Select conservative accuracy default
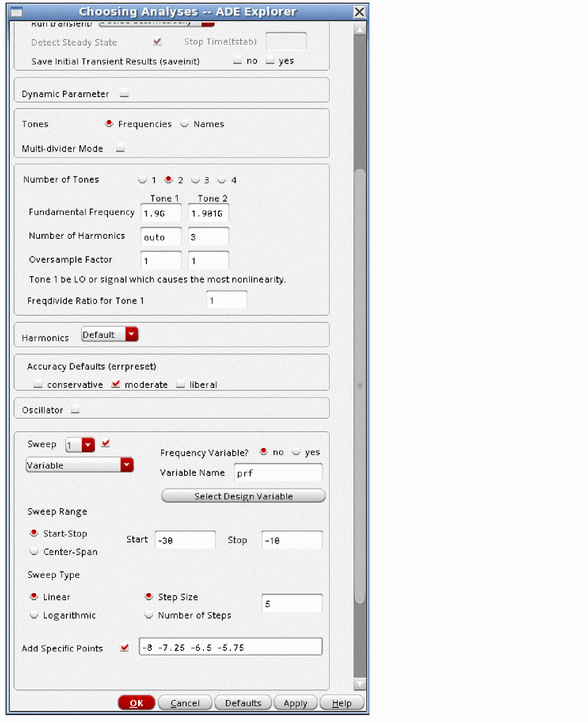The image size is (588, 722). click(38, 384)
